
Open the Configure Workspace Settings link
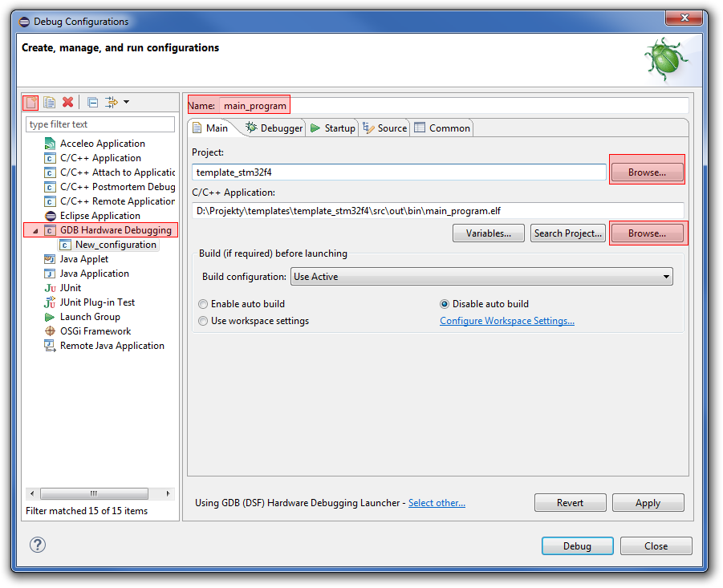click(506, 321)
